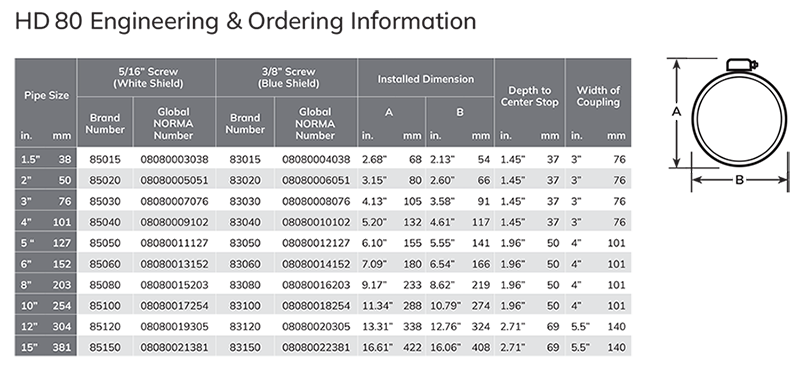Click brand number 83040

click(x=245, y=222)
